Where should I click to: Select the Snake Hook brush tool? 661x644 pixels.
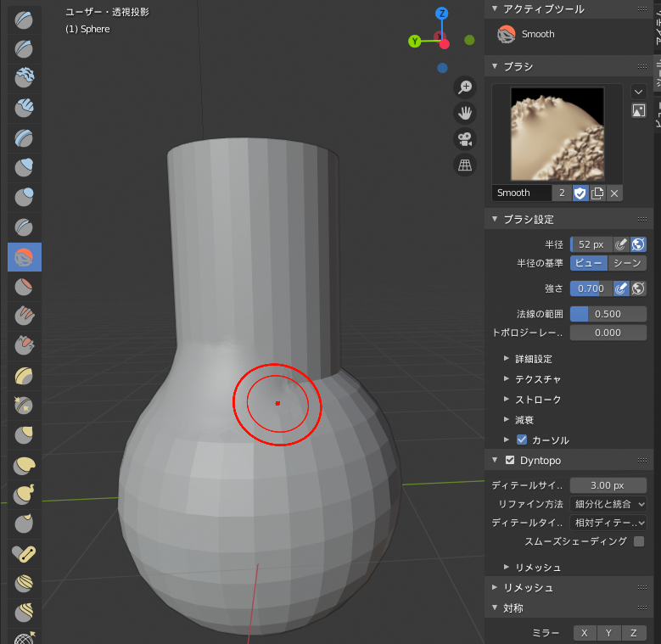(24, 495)
